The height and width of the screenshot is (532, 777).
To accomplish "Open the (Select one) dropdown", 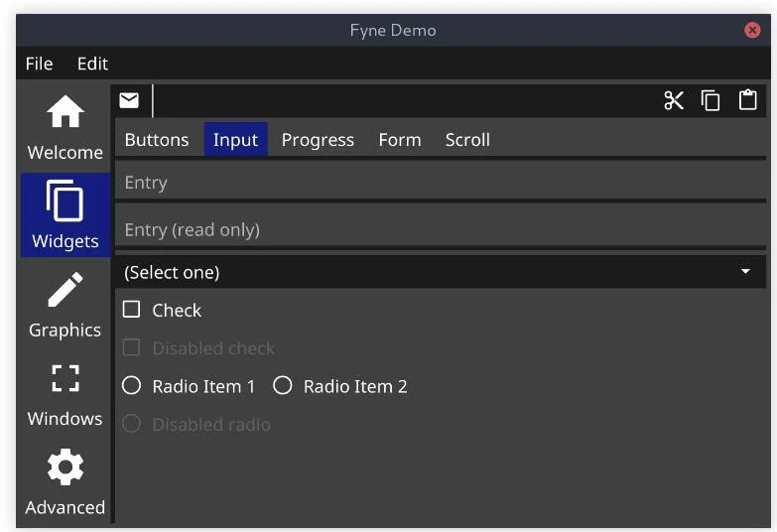I will coord(441,272).
